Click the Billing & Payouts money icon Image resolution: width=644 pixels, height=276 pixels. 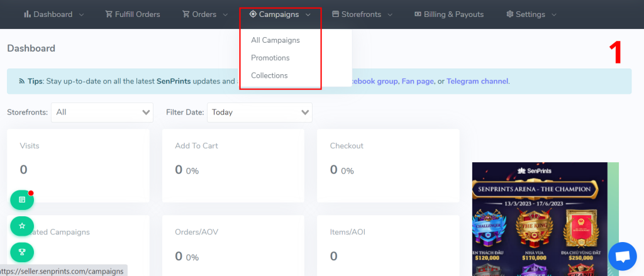(x=418, y=14)
